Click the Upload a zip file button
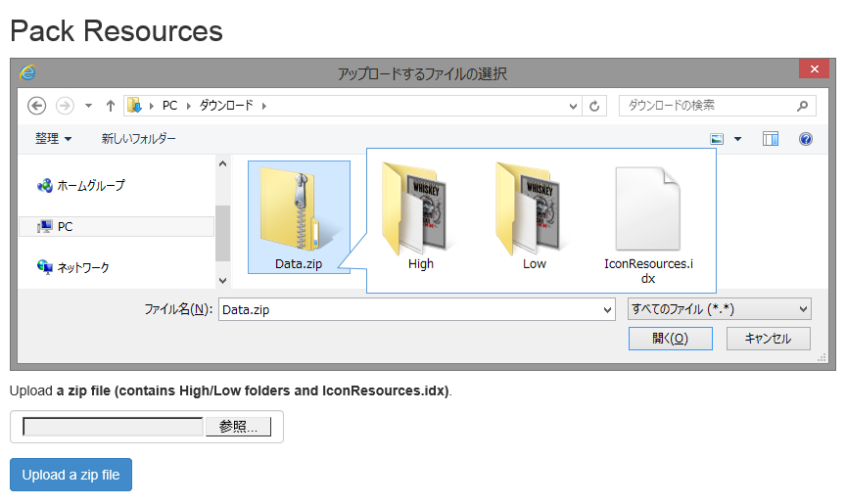The width and height of the screenshot is (846, 504). click(x=70, y=475)
